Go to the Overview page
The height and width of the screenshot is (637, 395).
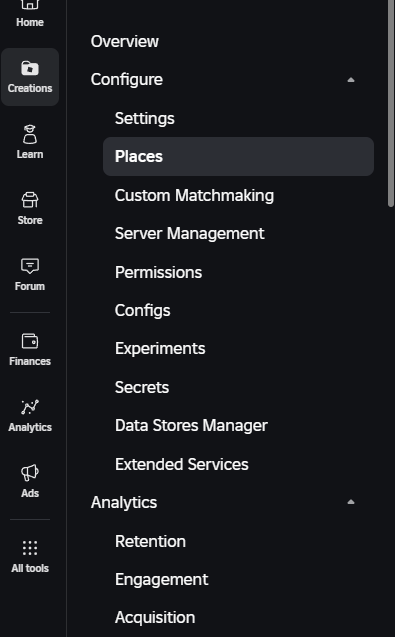(125, 41)
